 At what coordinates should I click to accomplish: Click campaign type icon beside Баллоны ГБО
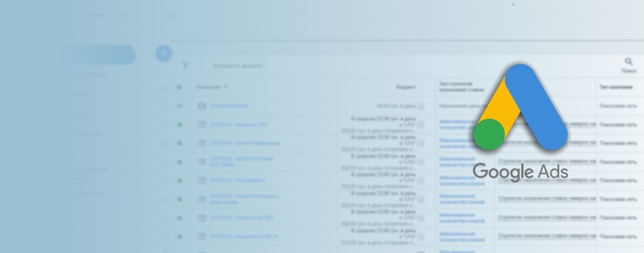[x=202, y=125]
